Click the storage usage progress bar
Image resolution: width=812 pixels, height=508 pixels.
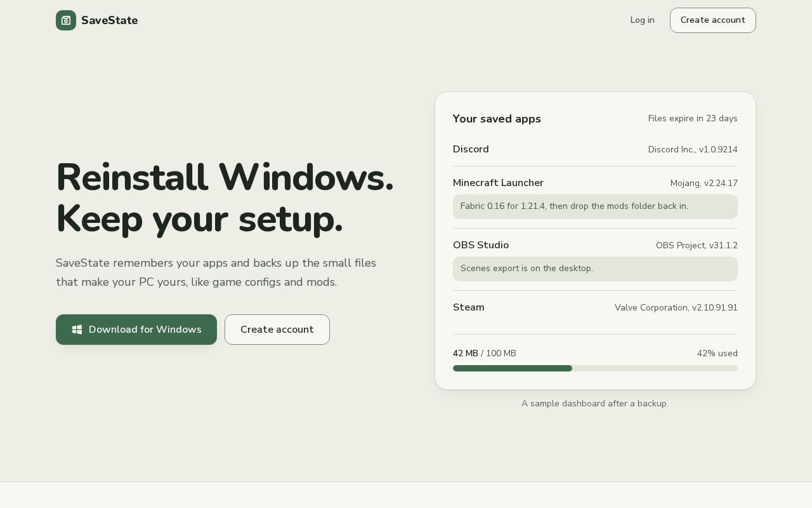(x=595, y=368)
